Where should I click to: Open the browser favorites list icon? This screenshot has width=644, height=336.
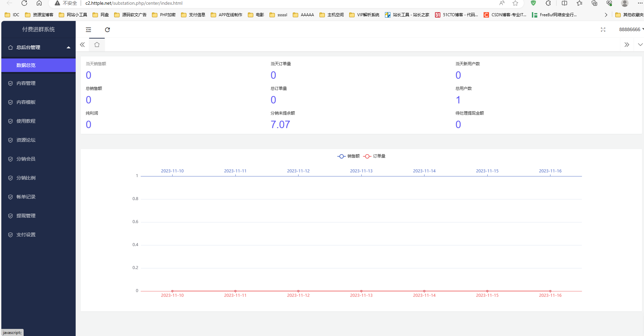579,3
